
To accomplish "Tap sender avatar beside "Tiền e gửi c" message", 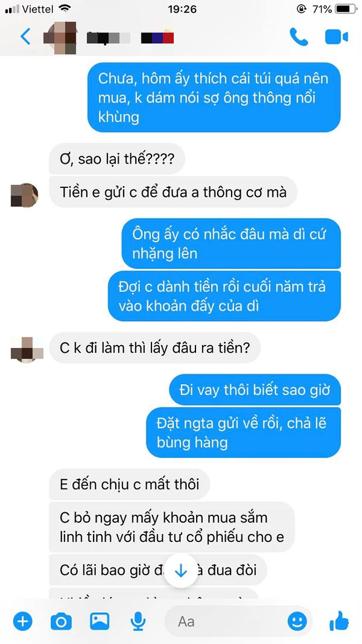I will pos(24,195).
